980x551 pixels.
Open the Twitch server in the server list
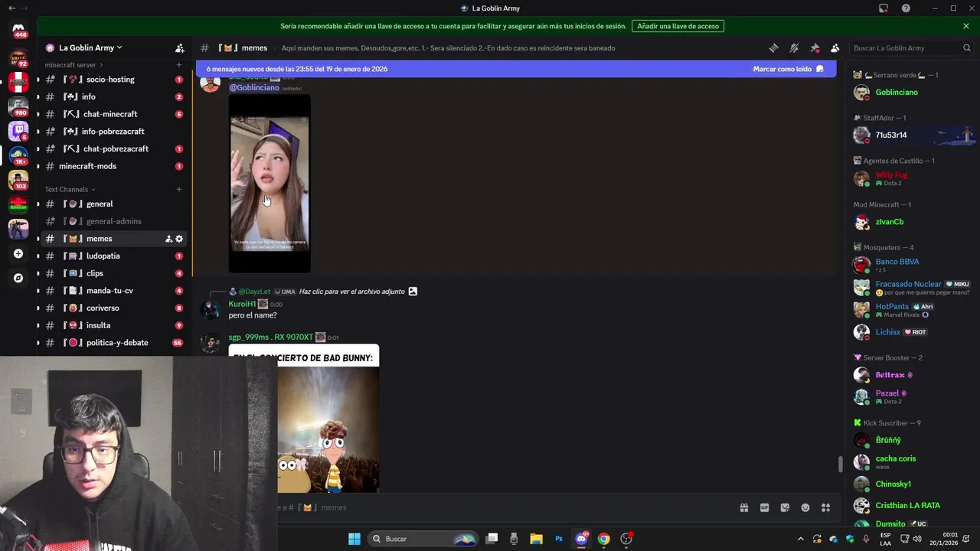tap(18, 131)
